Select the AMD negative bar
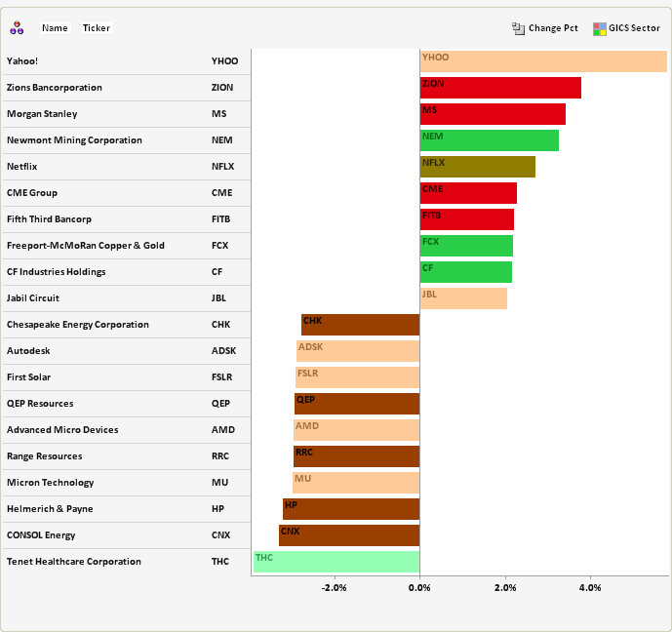This screenshot has height=632, width=672. (357, 430)
